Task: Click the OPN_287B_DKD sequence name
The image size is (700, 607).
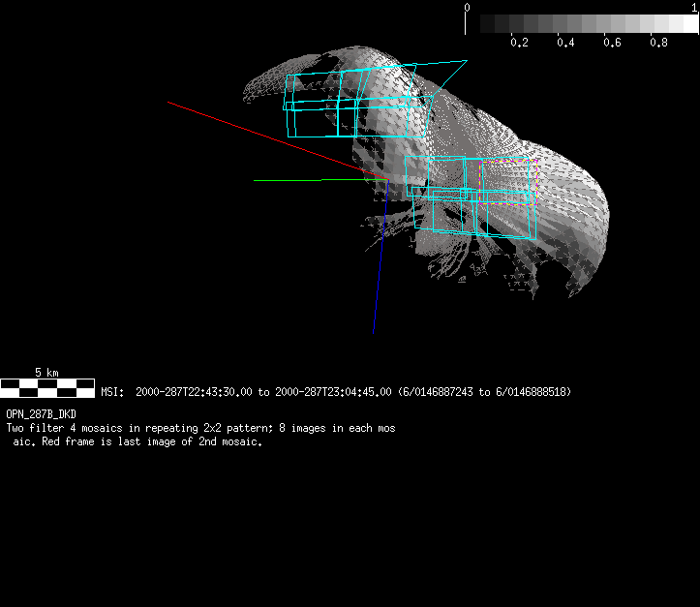Action: pos(41,414)
